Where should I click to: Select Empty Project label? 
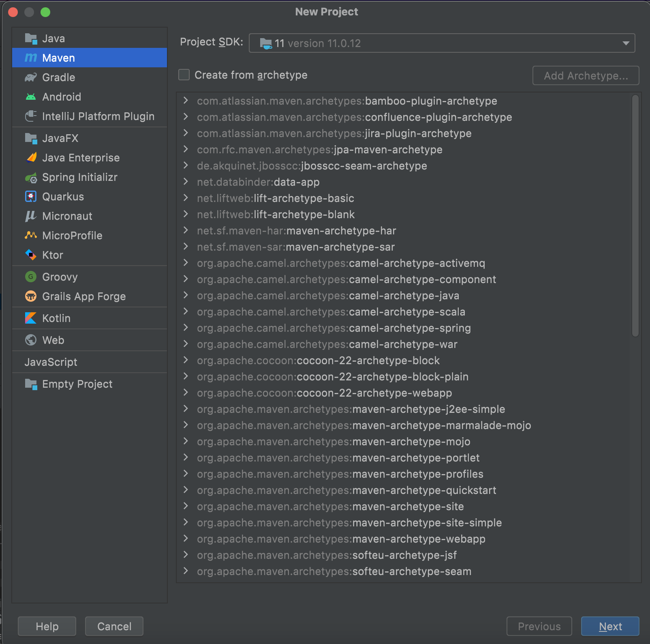[x=77, y=384]
